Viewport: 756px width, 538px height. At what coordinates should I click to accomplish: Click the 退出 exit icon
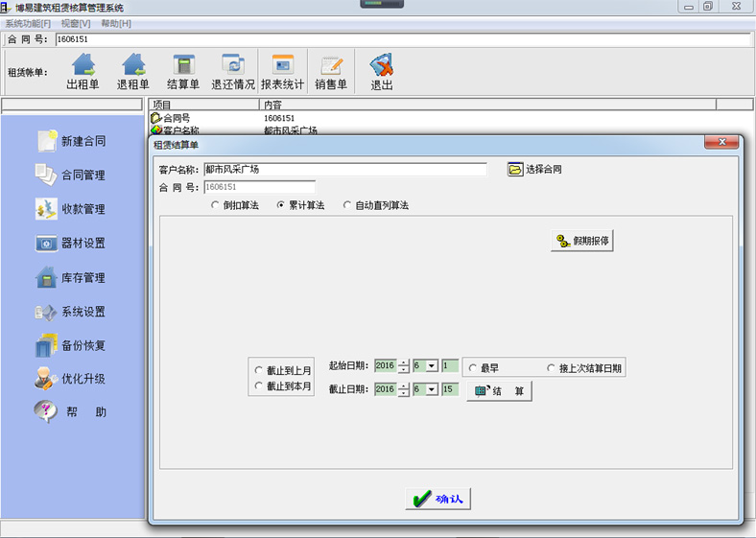pyautogui.click(x=382, y=65)
